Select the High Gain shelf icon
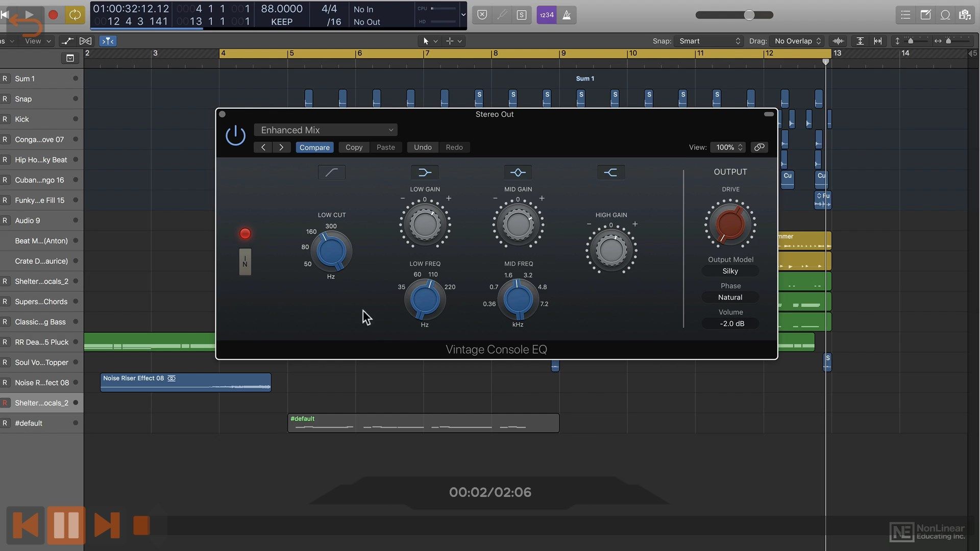Image resolution: width=980 pixels, height=551 pixels. click(x=610, y=171)
